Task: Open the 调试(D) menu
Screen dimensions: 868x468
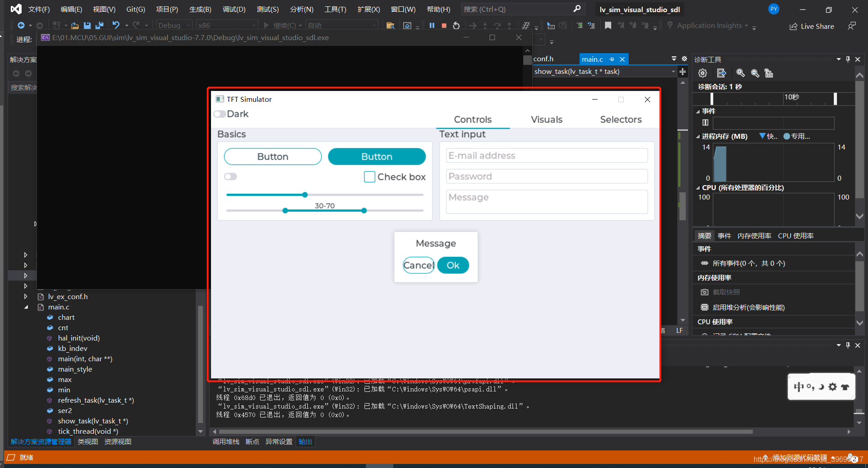Action: [x=234, y=9]
